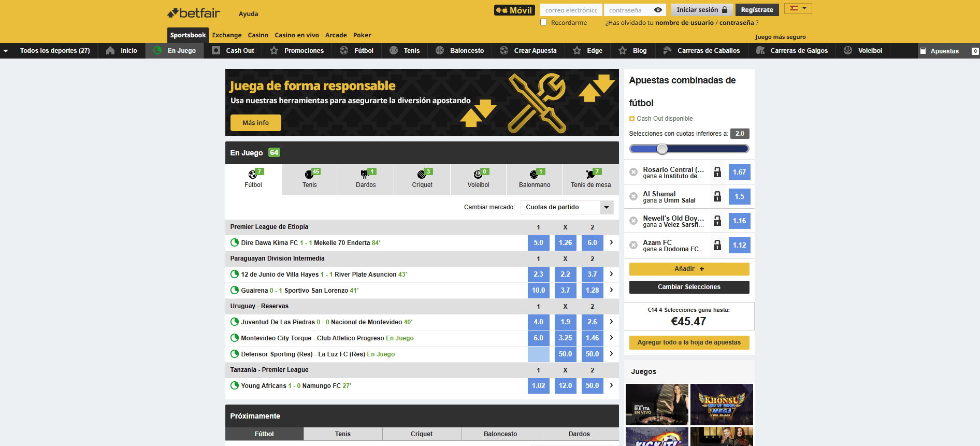Open Poker tab
The width and height of the screenshot is (980, 446).
(362, 35)
